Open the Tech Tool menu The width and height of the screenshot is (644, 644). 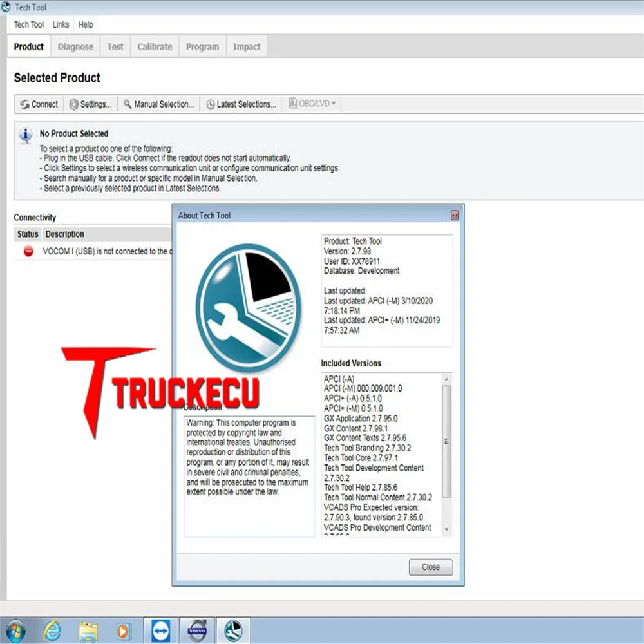29,24
